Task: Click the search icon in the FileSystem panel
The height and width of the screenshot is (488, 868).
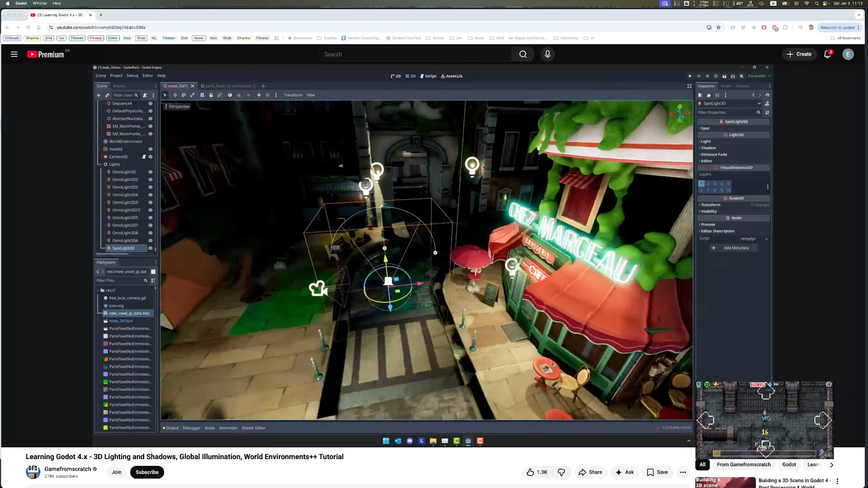Action: coord(146,280)
